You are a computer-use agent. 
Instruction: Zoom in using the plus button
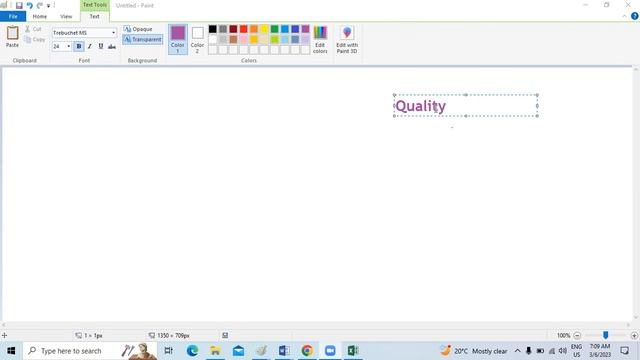(634, 336)
